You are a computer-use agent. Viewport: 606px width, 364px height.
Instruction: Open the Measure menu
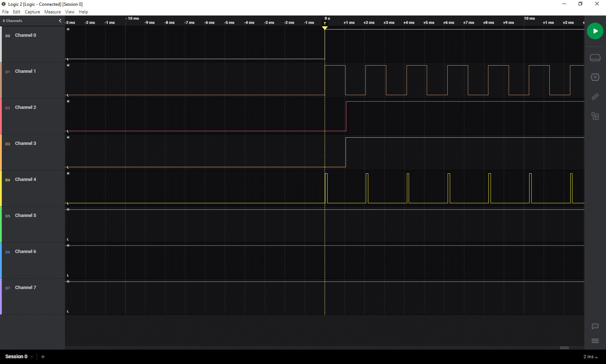click(53, 12)
